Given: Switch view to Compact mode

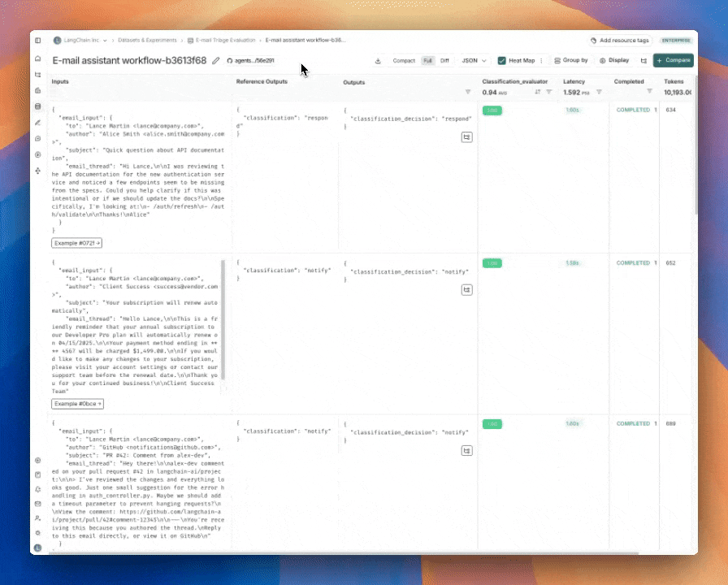Looking at the screenshot, I should pyautogui.click(x=404, y=60).
